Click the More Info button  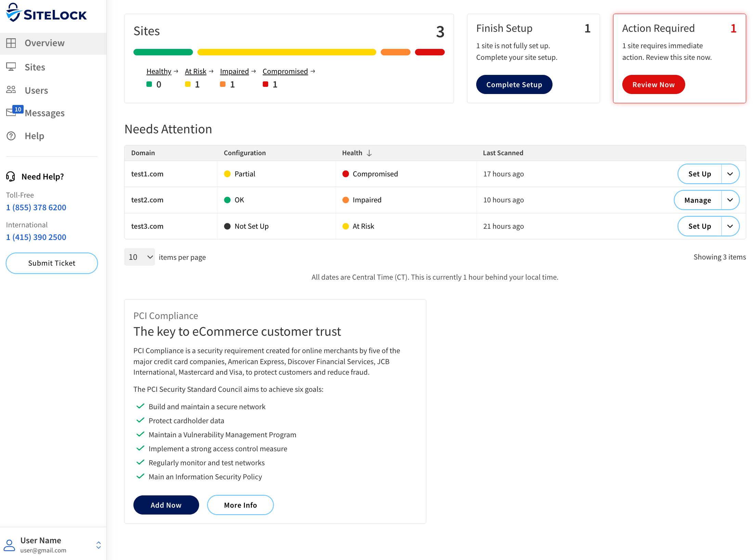tap(240, 505)
